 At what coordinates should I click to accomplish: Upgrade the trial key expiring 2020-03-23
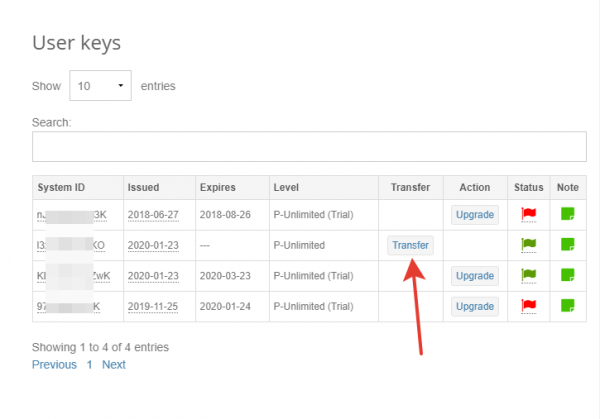point(474,275)
